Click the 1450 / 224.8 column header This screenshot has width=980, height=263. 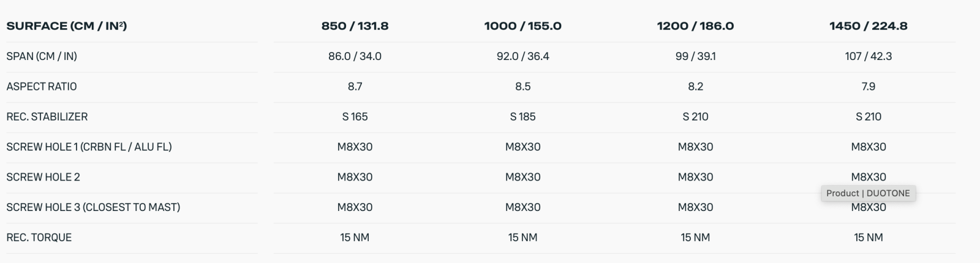[868, 26]
